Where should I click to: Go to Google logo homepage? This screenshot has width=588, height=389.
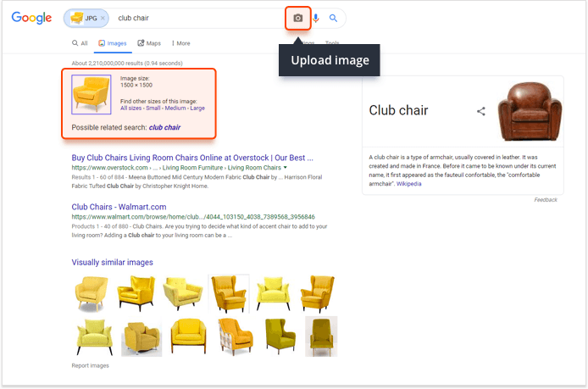[x=31, y=18]
